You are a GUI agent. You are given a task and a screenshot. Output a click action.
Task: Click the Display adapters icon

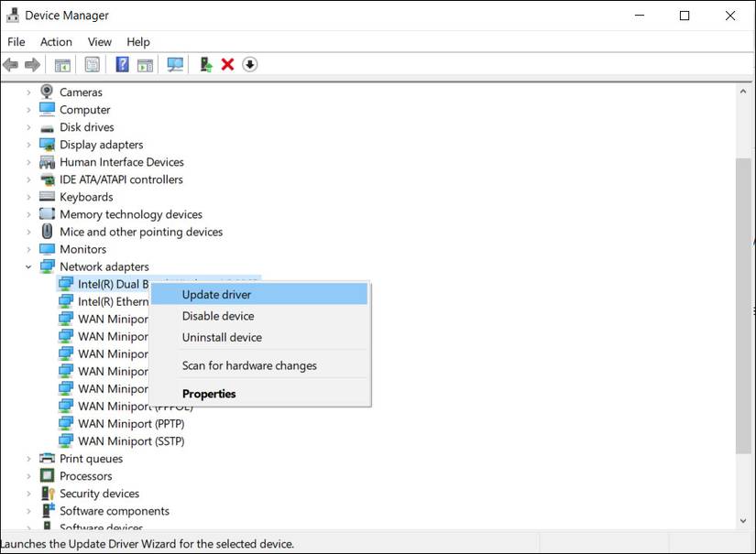pos(47,145)
